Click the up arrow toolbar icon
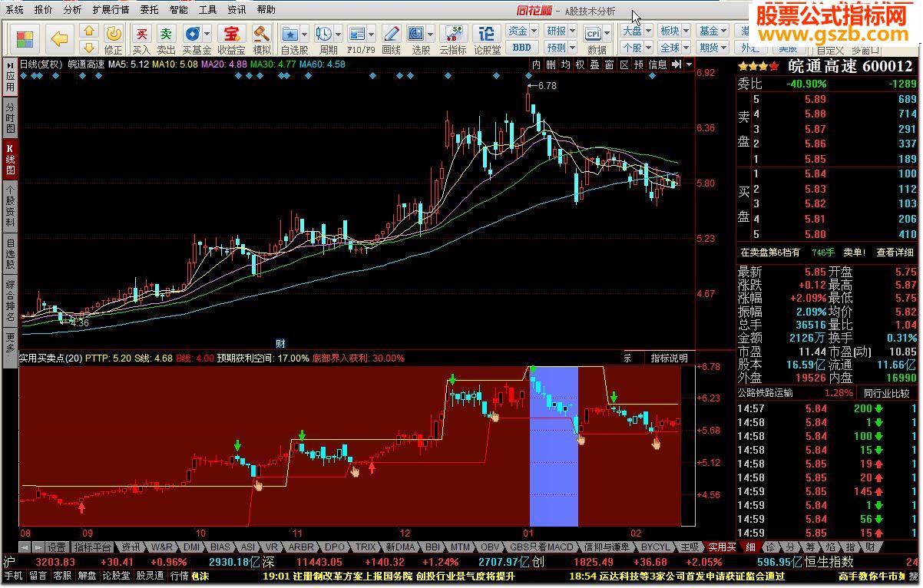Viewport: 923px width, 588px height. pyautogui.click(x=88, y=31)
